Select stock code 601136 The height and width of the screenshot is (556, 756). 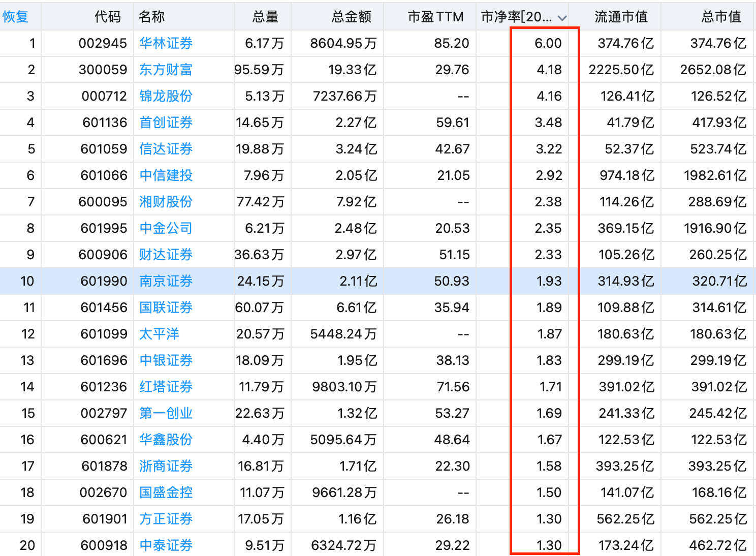[x=104, y=122]
